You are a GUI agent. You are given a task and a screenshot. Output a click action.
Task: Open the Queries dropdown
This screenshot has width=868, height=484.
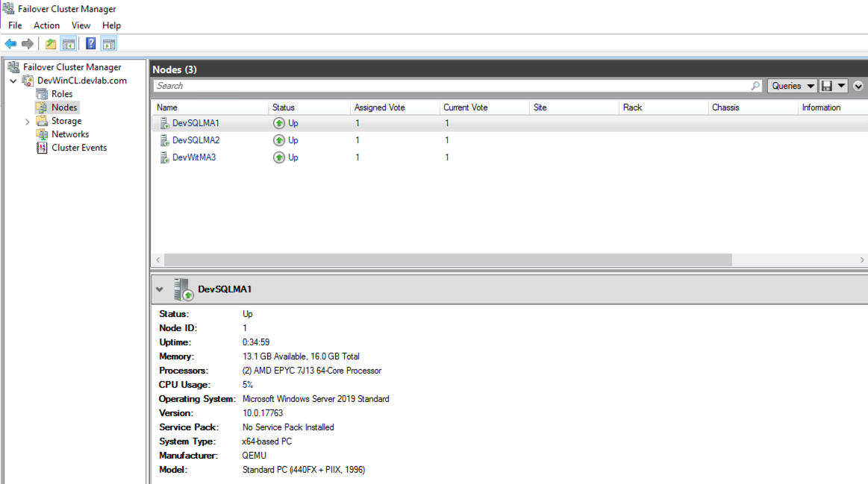point(790,85)
